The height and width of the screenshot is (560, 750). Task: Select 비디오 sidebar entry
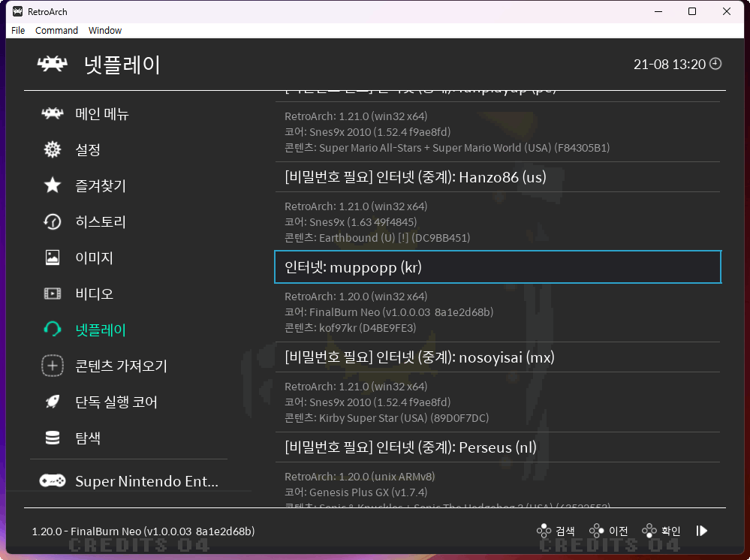[x=95, y=294]
